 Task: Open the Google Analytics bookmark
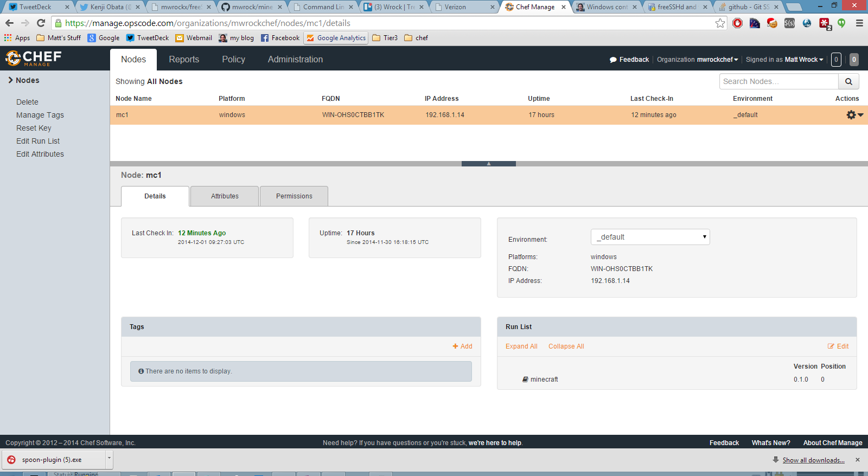click(x=336, y=38)
